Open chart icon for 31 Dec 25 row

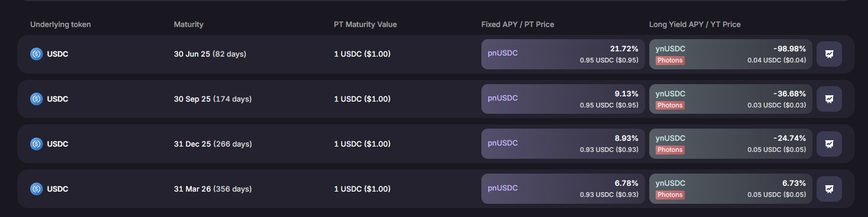(x=829, y=144)
